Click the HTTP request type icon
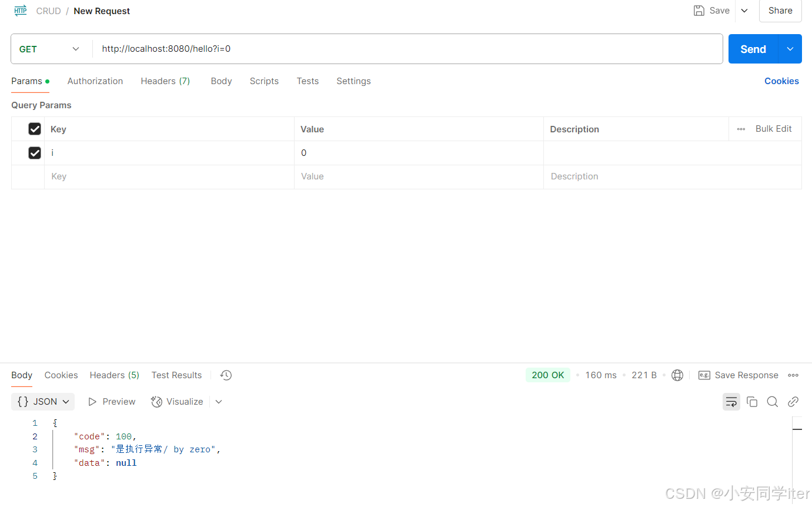 tap(21, 11)
